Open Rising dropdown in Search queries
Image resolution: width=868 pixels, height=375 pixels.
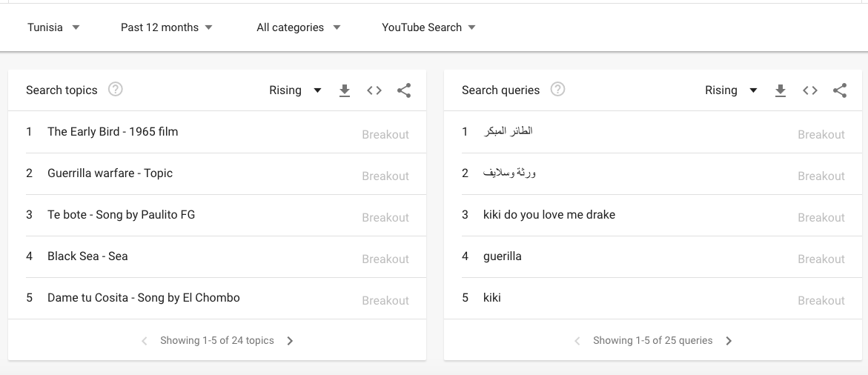[x=731, y=90]
